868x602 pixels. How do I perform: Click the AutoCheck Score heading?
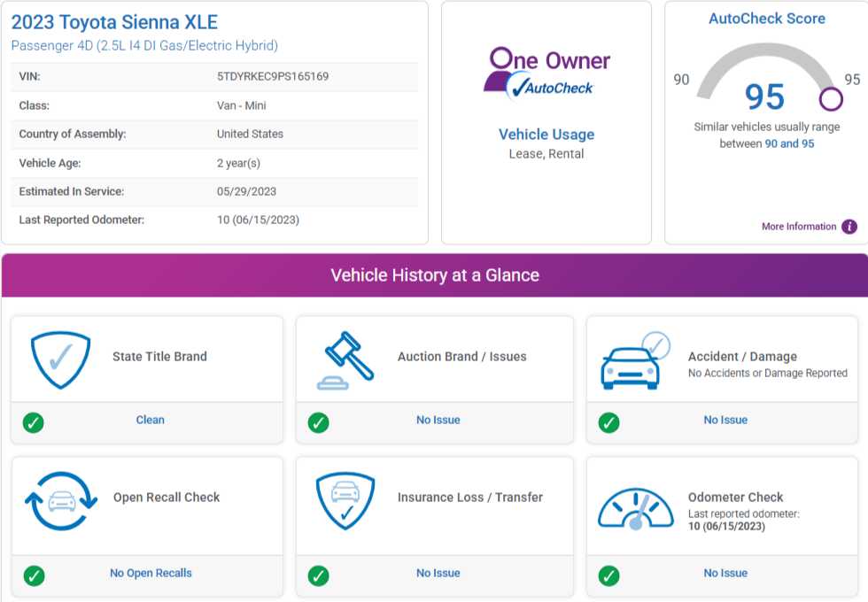(767, 19)
